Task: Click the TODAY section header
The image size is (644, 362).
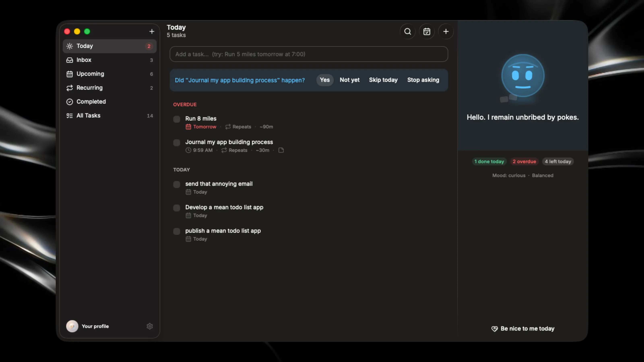Action: [x=182, y=170]
